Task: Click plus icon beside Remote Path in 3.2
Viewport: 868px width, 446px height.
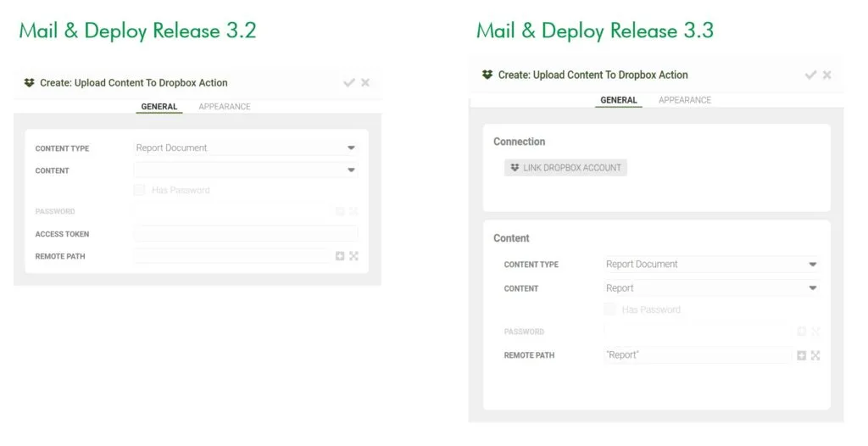Action: pyautogui.click(x=340, y=256)
